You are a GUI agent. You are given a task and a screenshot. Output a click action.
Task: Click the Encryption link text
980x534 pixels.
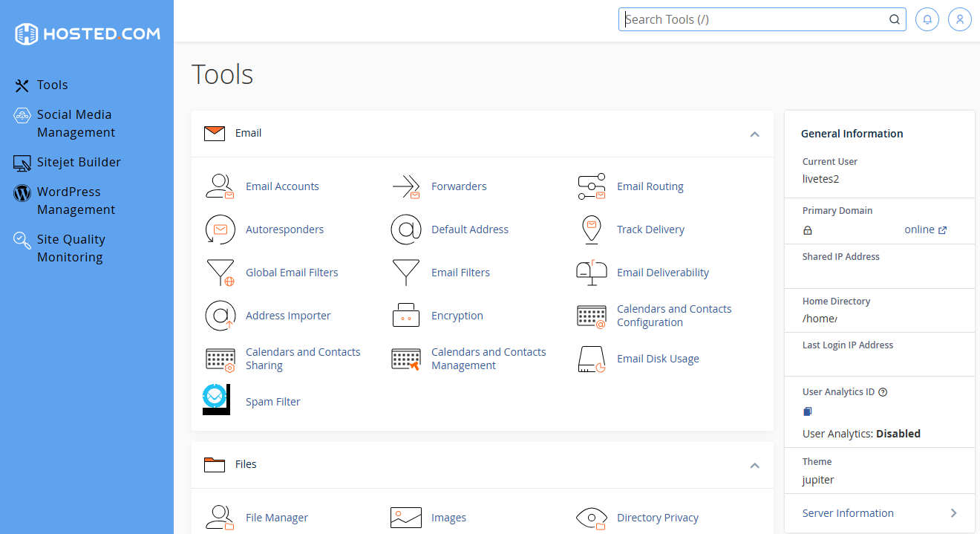tap(457, 316)
